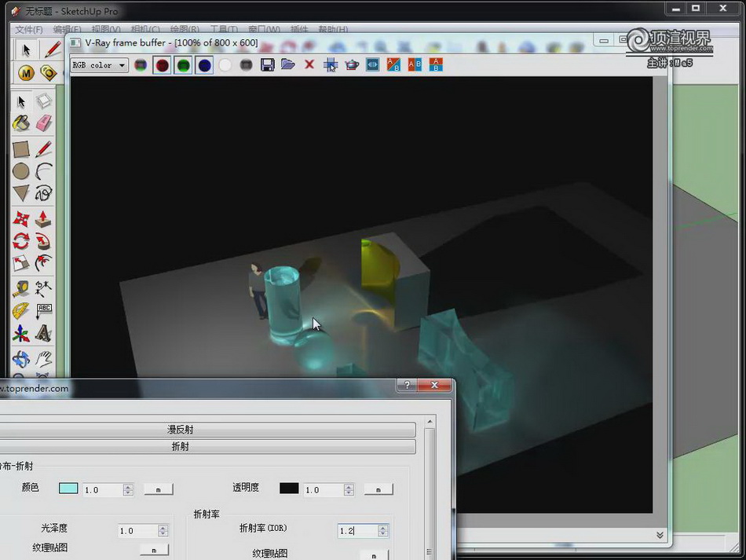Select the Line pencil tool in left toolbar
The image size is (746, 560).
click(43, 149)
